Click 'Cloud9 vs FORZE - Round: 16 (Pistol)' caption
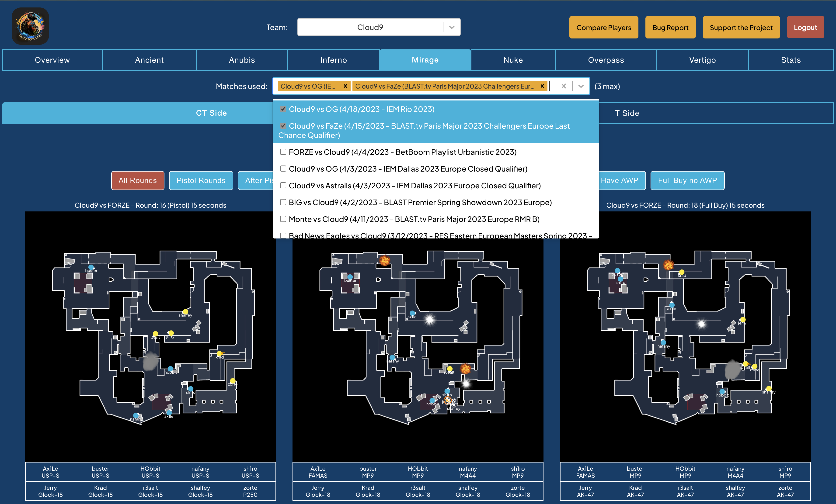This screenshot has width=836, height=504. point(150,205)
